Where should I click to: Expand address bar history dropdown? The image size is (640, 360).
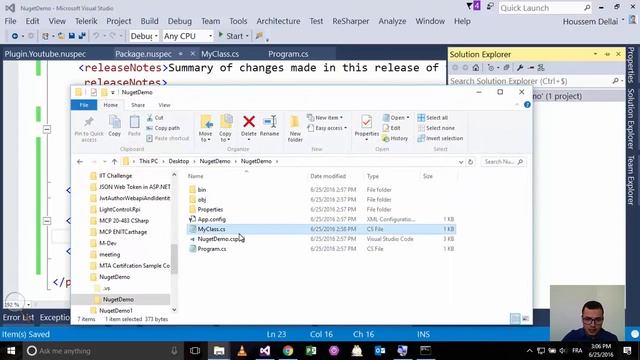pyautogui.click(x=460, y=162)
